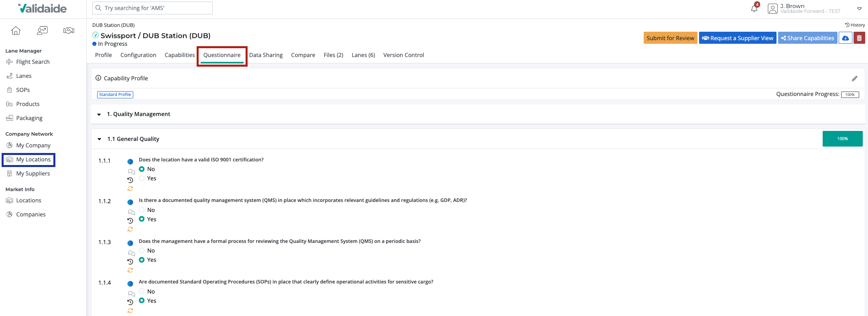The height and width of the screenshot is (316, 868).
Task: Switch to the Capabilities tab
Action: click(180, 55)
